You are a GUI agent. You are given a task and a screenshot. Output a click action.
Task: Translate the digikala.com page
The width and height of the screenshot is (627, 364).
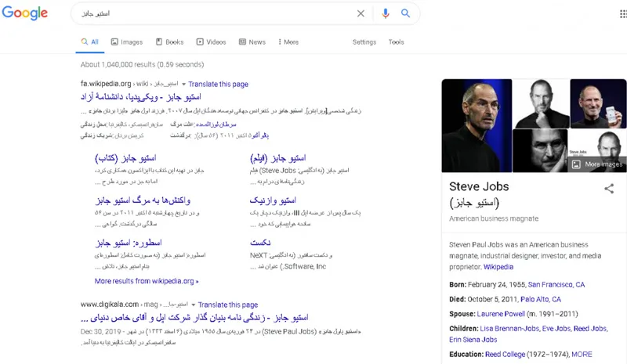pos(228,305)
